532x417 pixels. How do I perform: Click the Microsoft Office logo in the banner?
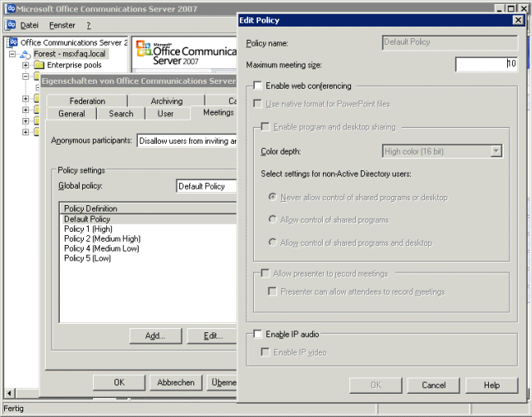pos(144,48)
